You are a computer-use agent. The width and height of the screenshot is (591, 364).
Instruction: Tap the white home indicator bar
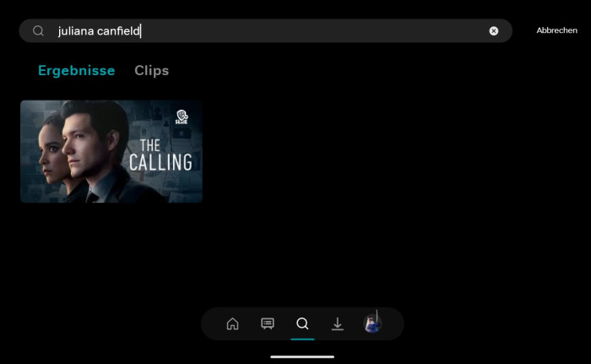[302, 356]
